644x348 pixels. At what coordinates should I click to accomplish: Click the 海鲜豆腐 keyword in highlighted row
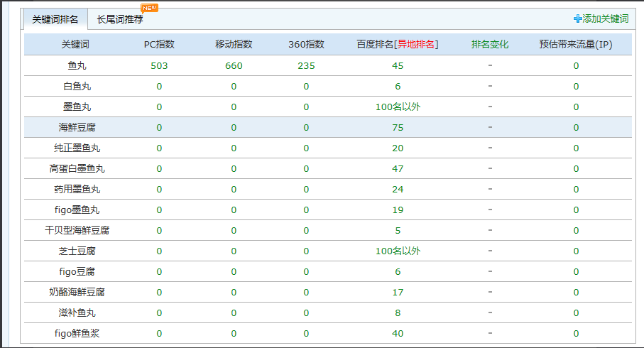tap(76, 127)
